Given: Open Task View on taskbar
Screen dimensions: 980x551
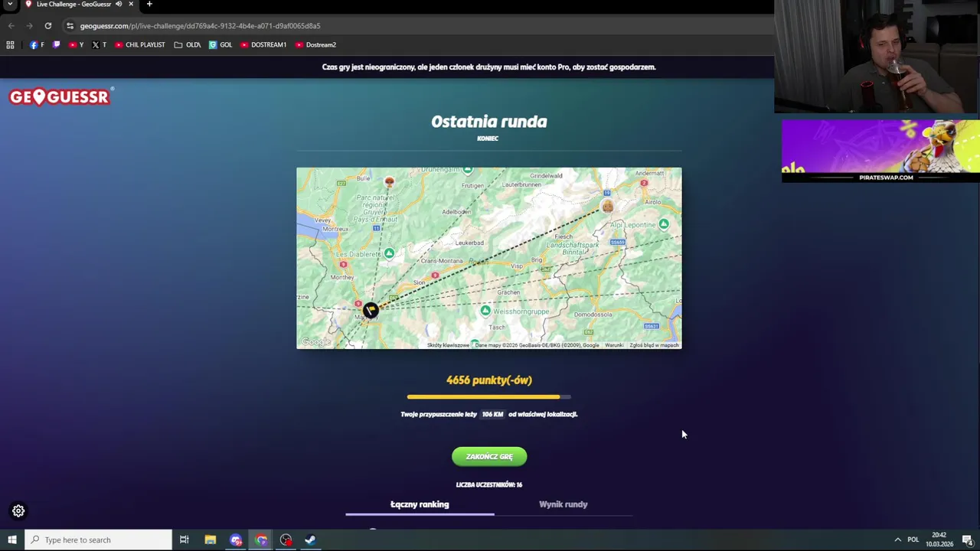Looking at the screenshot, I should (185, 540).
